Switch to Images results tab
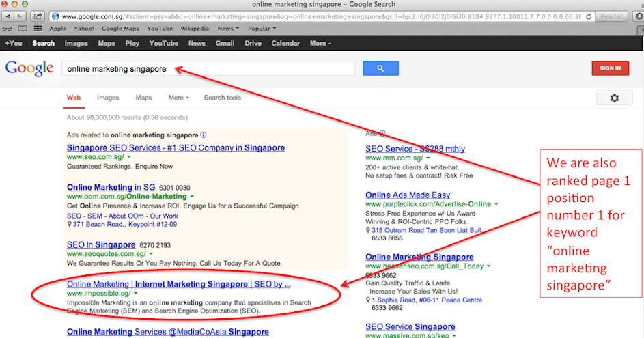Image resolution: width=644 pixels, height=338 pixels. click(108, 98)
